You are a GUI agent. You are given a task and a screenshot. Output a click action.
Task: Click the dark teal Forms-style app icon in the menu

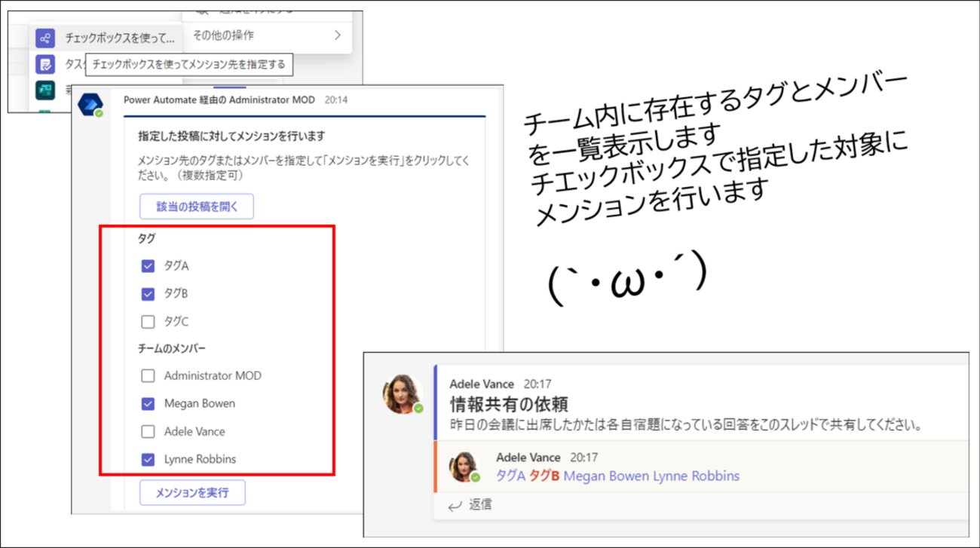[45, 90]
